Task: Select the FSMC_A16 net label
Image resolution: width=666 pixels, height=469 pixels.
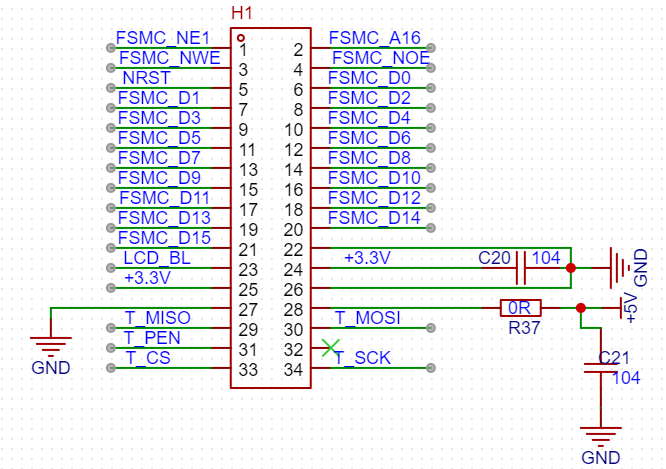Action: 375,38
